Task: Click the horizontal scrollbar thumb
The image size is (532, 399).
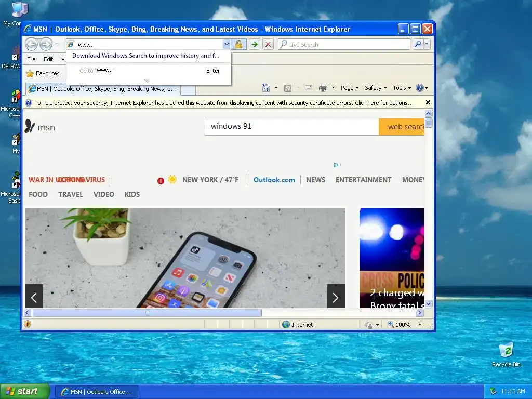Action: [147, 312]
